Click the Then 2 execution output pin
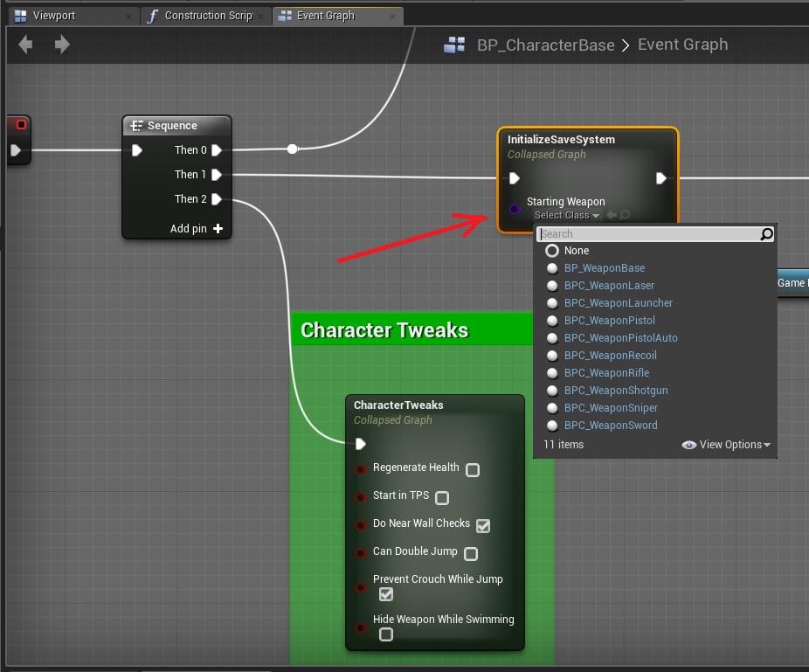The image size is (809, 672). coord(217,199)
